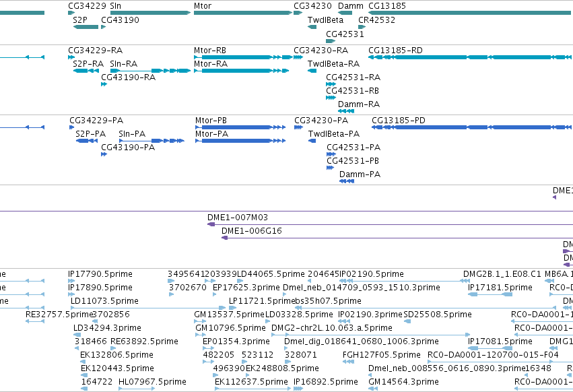This screenshot has width=573, height=392.
Task: Select the EK132806.5prime EST glyph
Action: [84, 362]
